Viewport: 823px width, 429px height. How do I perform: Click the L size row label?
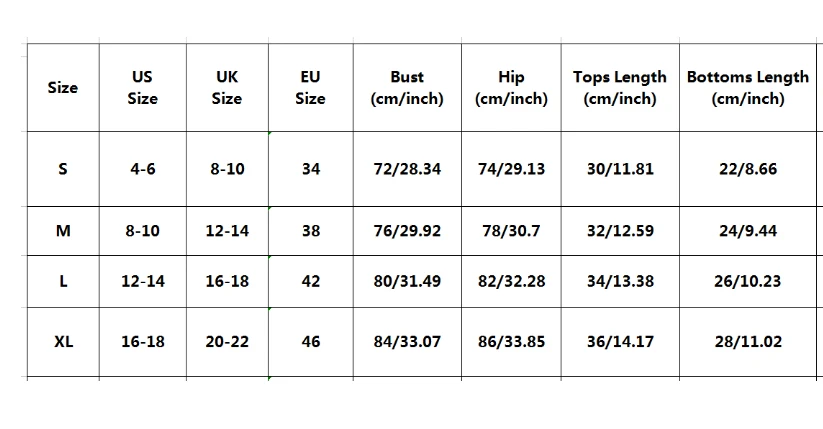pos(63,281)
